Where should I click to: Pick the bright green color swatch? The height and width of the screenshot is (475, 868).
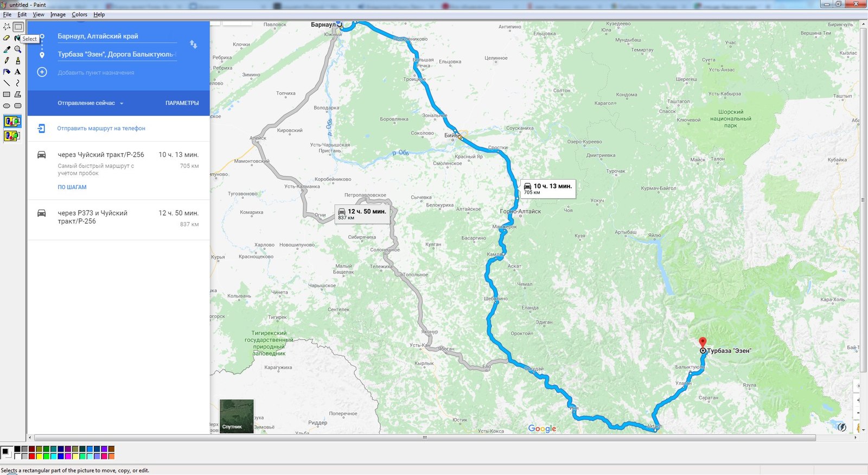46,456
